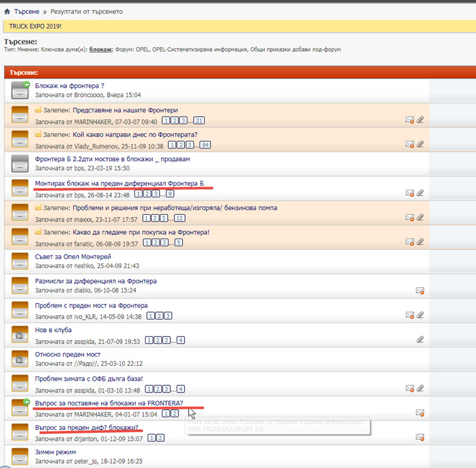The width and height of the screenshot is (476, 468).
Task: Click paperclip icon in 'Нов в клуба' row
Action: [420, 340]
